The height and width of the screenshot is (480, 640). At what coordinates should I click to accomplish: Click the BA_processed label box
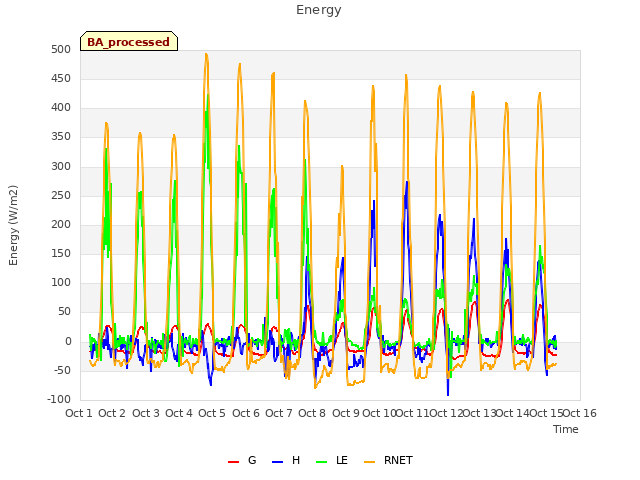click(129, 41)
